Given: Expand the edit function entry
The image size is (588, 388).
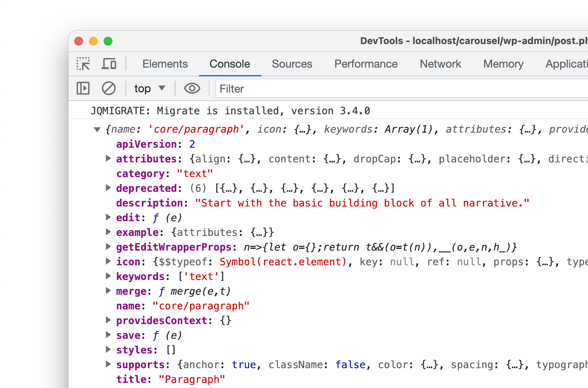Looking at the screenshot, I should point(108,217).
